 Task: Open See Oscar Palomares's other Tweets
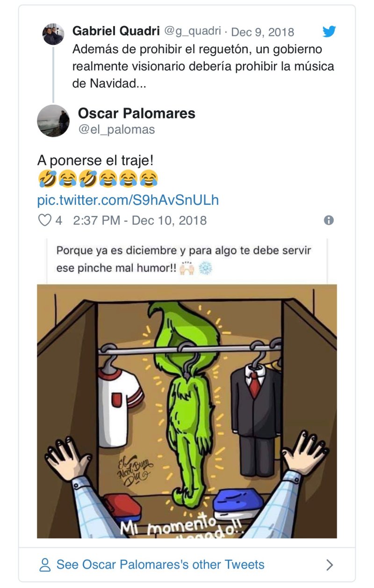[160, 565]
